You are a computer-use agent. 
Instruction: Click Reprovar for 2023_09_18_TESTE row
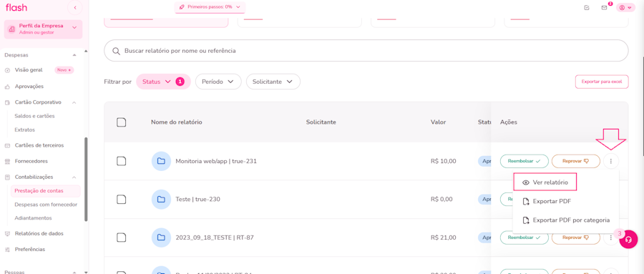tap(576, 238)
